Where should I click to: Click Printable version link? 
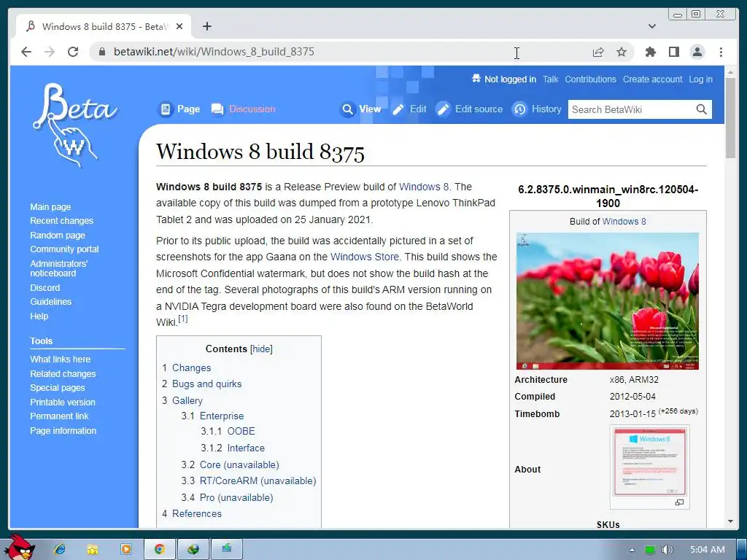[x=63, y=402]
